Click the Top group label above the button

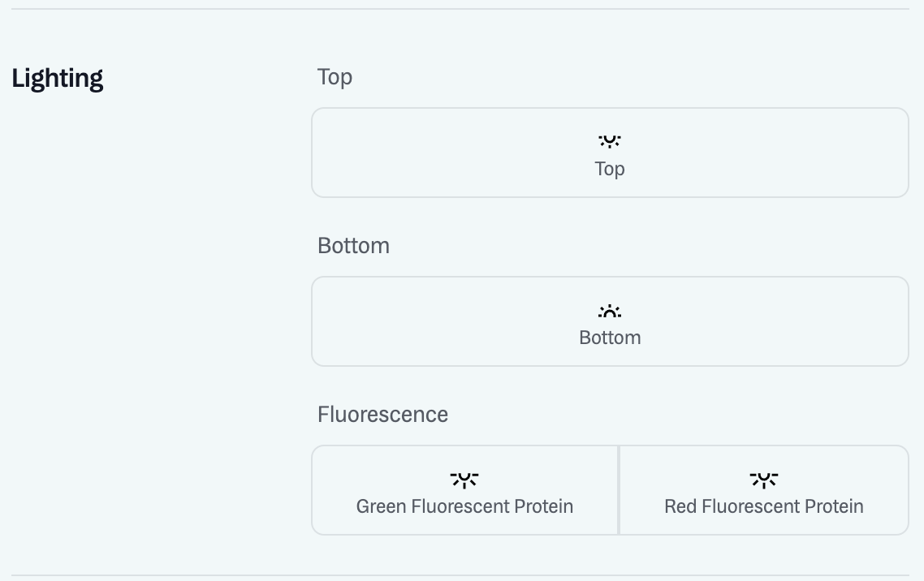(x=335, y=77)
